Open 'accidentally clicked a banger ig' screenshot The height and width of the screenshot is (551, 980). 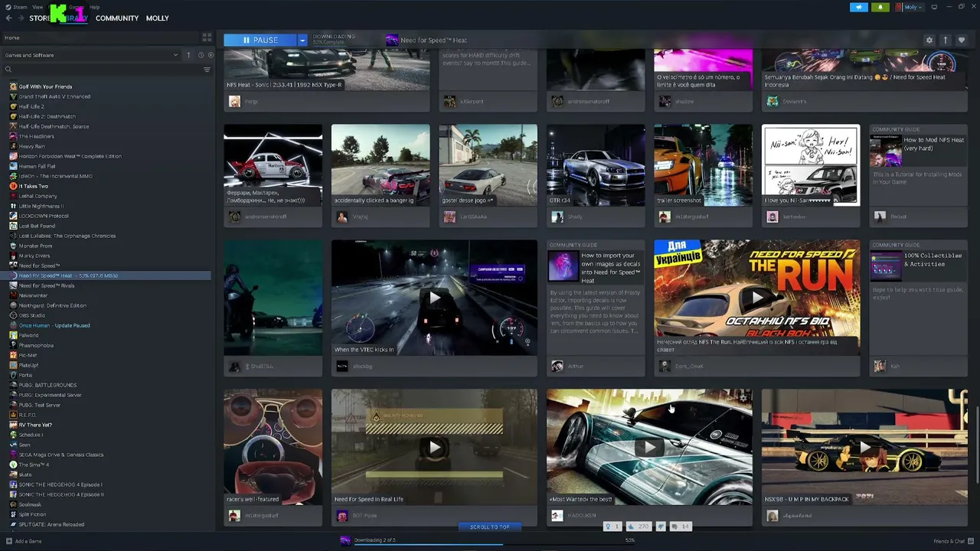(381, 165)
